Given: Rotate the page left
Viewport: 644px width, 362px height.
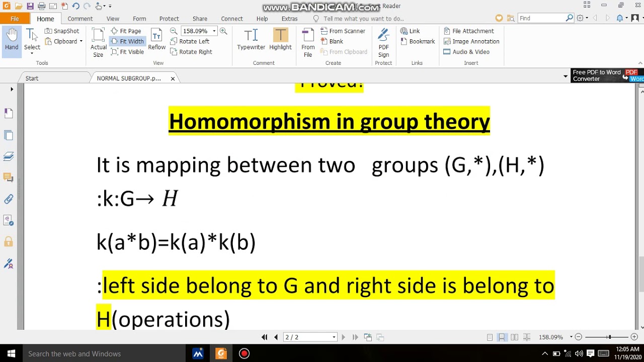Looking at the screenshot, I should click(x=190, y=41).
